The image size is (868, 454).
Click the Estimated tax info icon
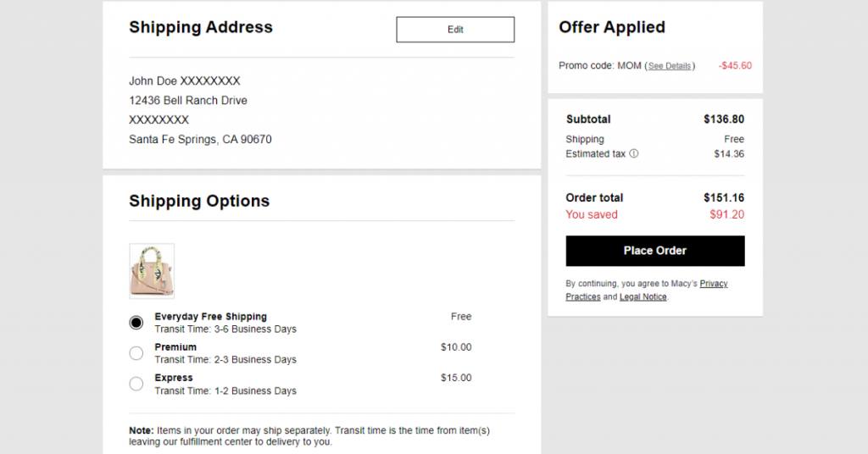pos(634,153)
